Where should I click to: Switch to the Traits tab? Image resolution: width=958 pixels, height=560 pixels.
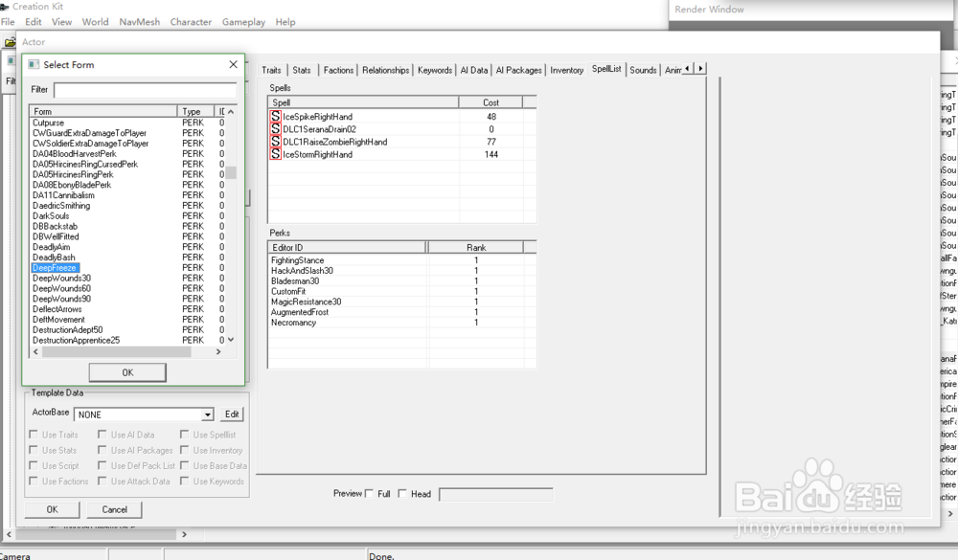(x=271, y=70)
